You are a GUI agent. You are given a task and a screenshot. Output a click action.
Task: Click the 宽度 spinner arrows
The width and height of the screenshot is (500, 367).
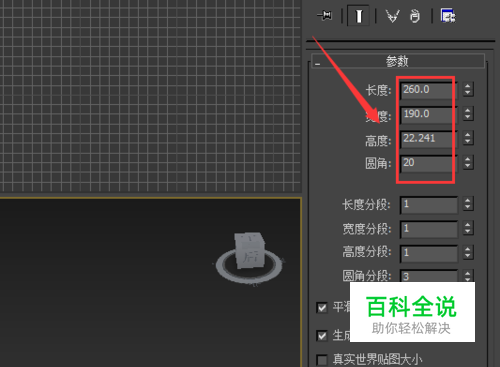pos(468,114)
